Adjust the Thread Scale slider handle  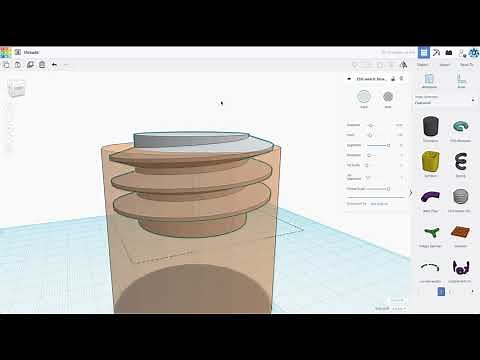click(x=388, y=189)
